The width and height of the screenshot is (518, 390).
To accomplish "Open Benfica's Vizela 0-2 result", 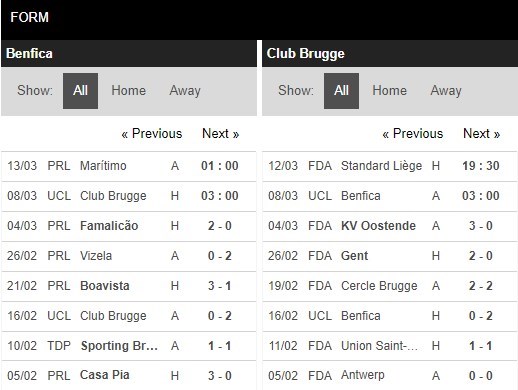I will (x=129, y=256).
